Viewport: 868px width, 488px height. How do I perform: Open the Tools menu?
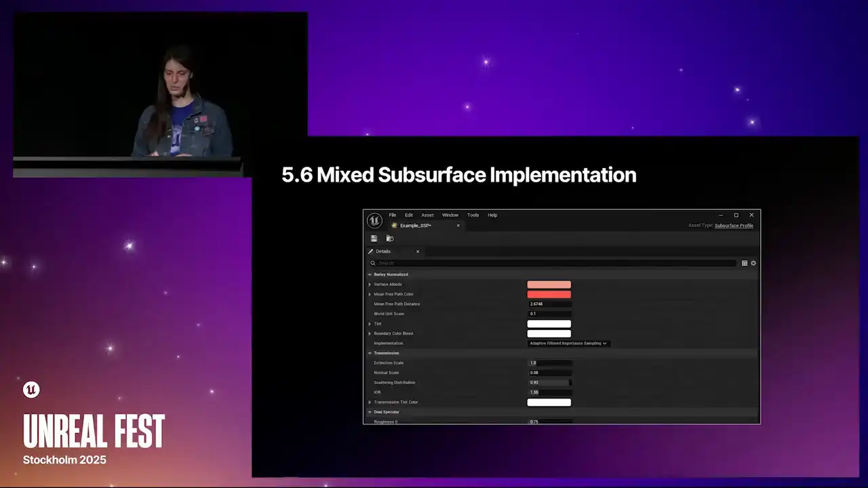(473, 215)
